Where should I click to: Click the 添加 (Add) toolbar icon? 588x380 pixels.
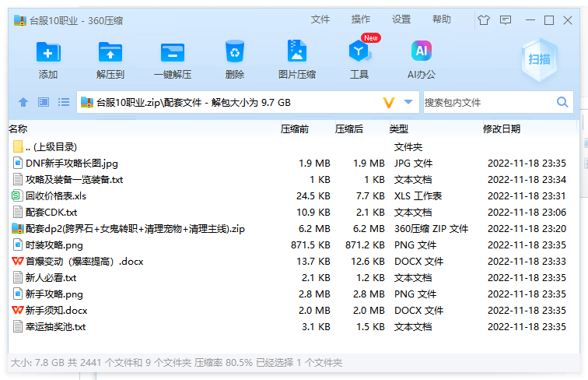pos(48,52)
